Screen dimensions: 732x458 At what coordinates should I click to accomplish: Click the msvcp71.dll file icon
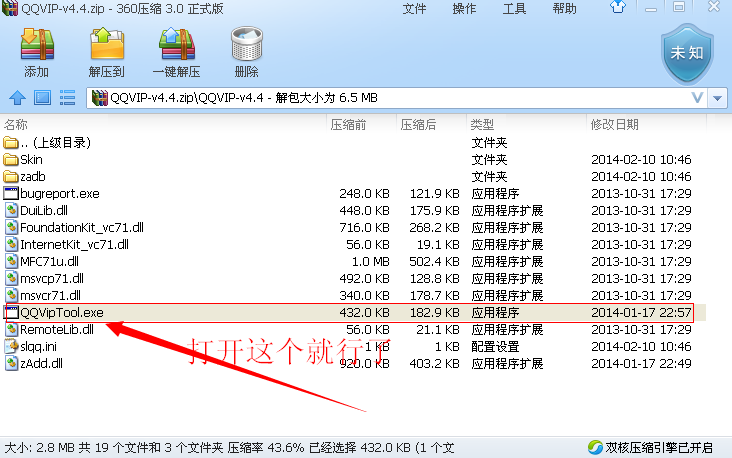click(11, 278)
